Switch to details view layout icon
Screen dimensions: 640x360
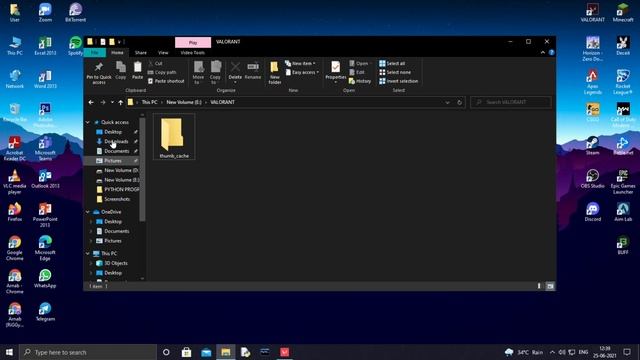539,286
